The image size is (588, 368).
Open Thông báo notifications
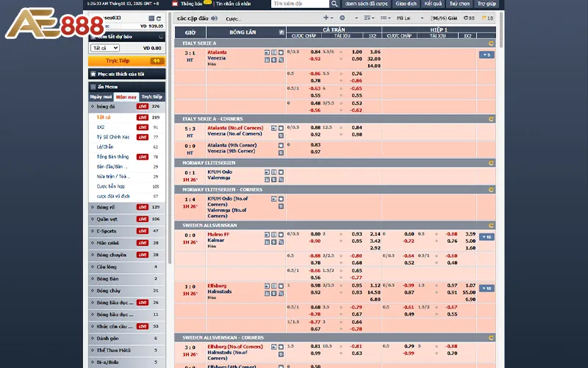192,4
